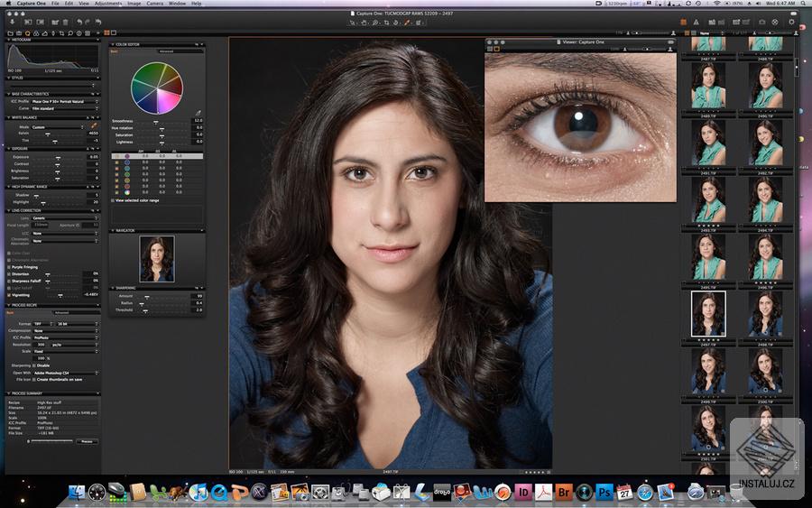Screen dimensions: 812x508
Task: Open the Format TIFF dropdown
Action: (x=43, y=324)
